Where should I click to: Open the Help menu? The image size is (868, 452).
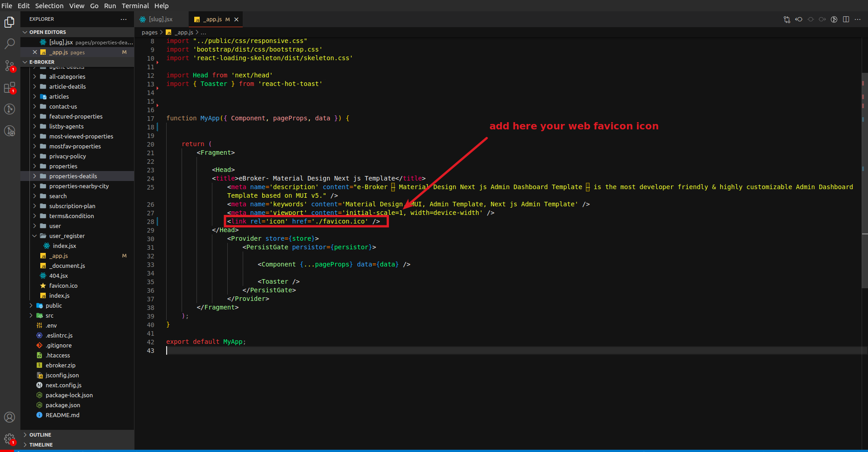tap(161, 6)
